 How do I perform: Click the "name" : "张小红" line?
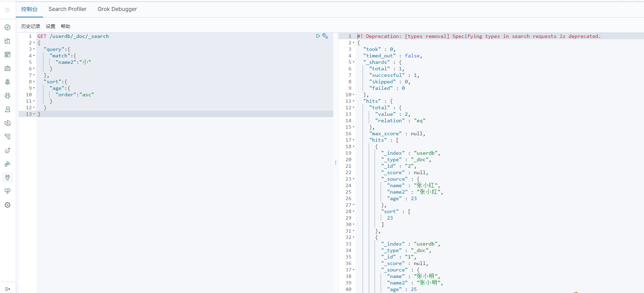414,185
